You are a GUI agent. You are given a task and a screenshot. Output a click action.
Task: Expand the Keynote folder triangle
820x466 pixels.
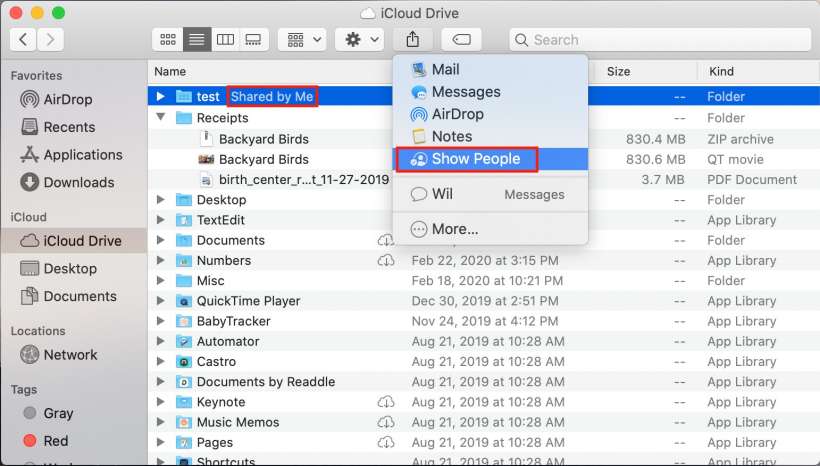[x=161, y=402]
